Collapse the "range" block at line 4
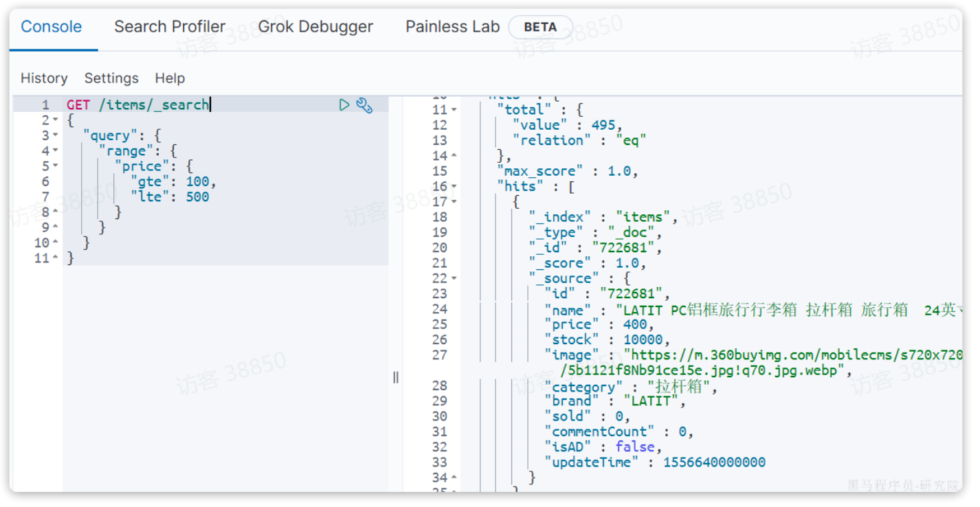 (x=56, y=151)
